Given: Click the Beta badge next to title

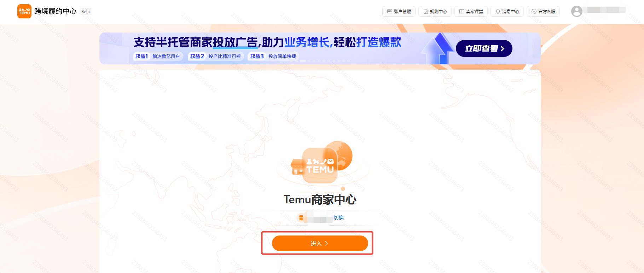Looking at the screenshot, I should [86, 12].
